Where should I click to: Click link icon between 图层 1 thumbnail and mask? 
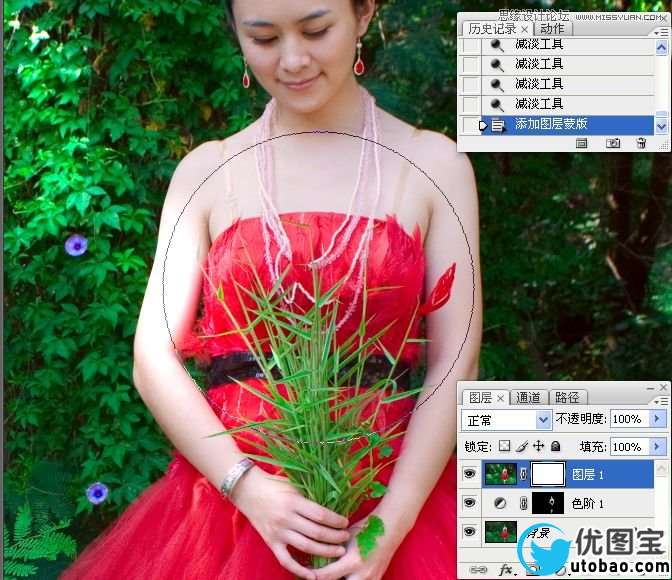click(523, 474)
